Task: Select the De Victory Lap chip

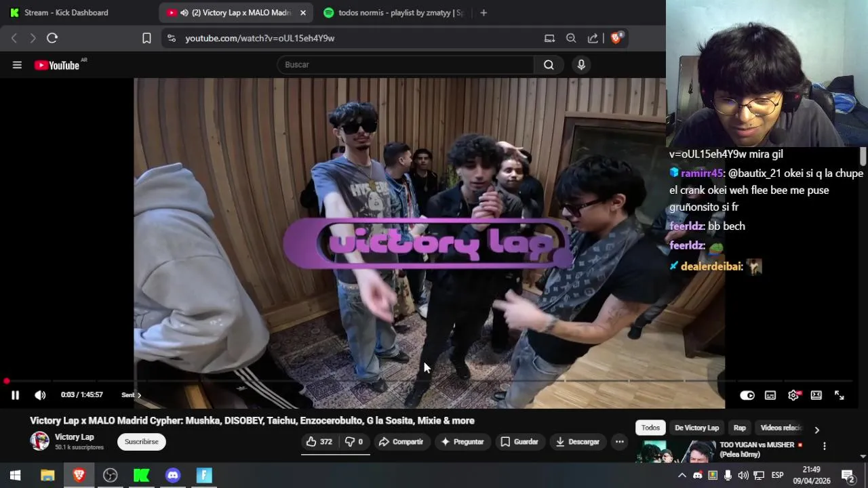Action: [x=696, y=428]
